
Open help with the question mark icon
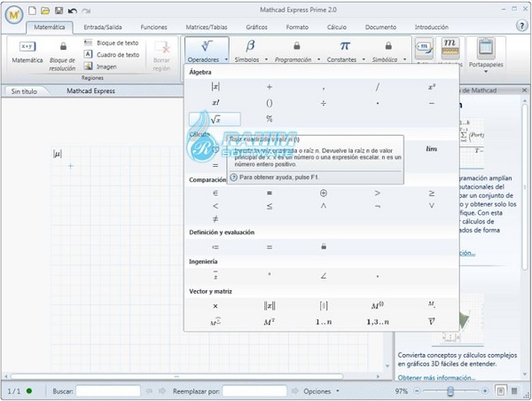(x=521, y=26)
